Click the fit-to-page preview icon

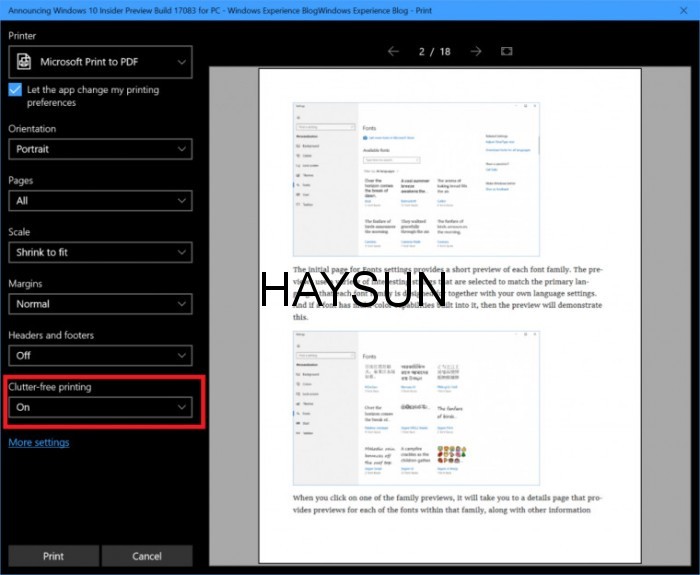(506, 51)
